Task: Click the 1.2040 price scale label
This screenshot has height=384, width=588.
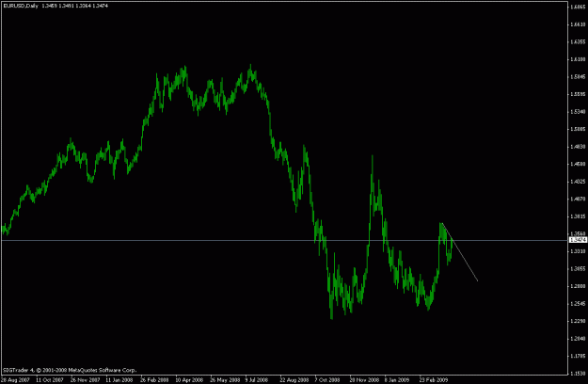Action: (578, 339)
